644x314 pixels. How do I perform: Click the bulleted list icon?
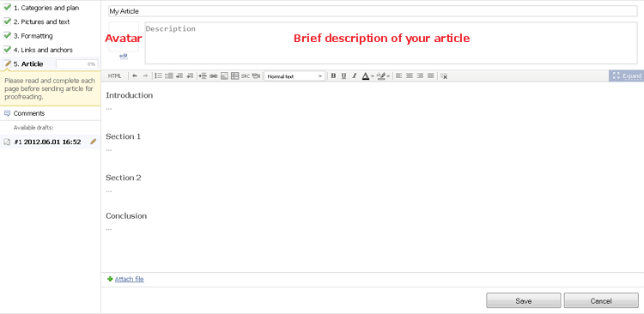pyautogui.click(x=158, y=76)
